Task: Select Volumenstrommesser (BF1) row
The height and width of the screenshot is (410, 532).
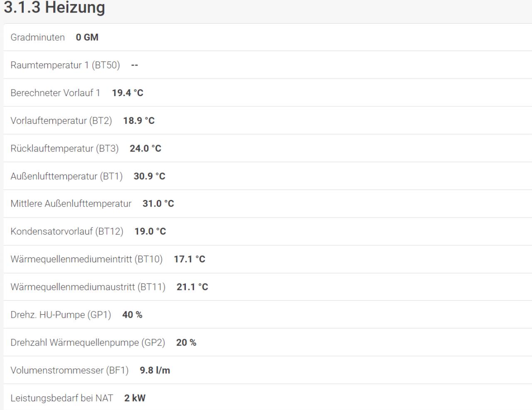Action: (x=268, y=370)
